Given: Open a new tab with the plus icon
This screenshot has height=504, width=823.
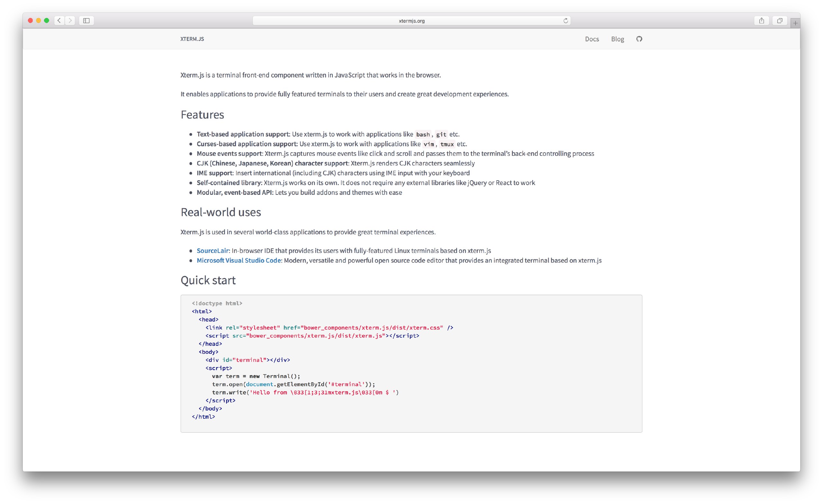Looking at the screenshot, I should (795, 23).
